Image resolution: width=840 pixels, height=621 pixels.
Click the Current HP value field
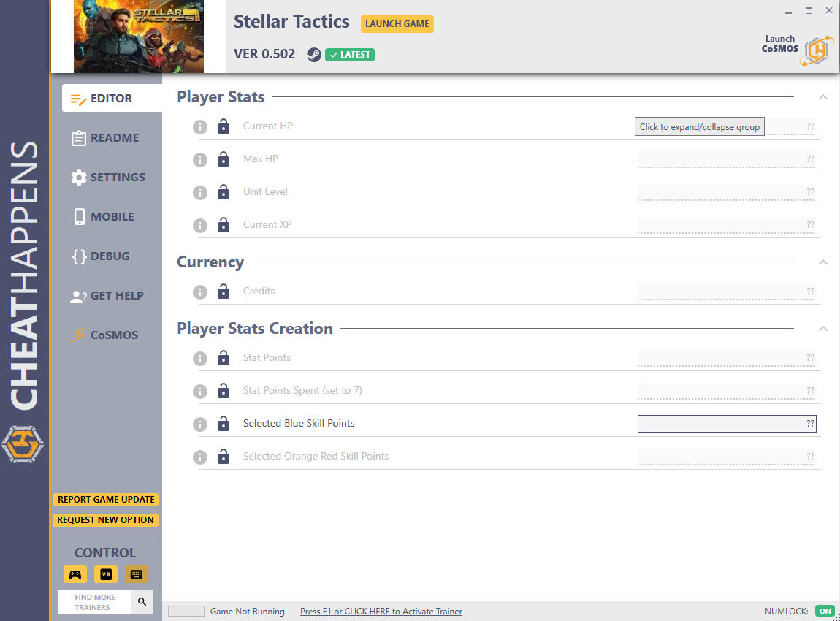[x=727, y=126]
